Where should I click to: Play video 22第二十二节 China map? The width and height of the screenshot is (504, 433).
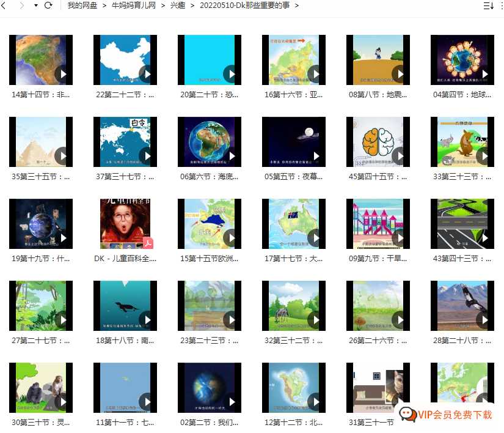pos(125,60)
